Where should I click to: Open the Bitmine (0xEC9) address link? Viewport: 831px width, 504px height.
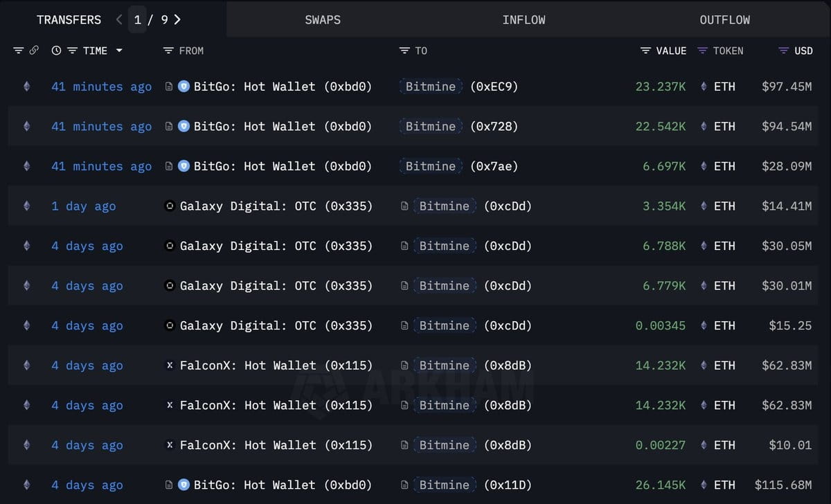(458, 87)
